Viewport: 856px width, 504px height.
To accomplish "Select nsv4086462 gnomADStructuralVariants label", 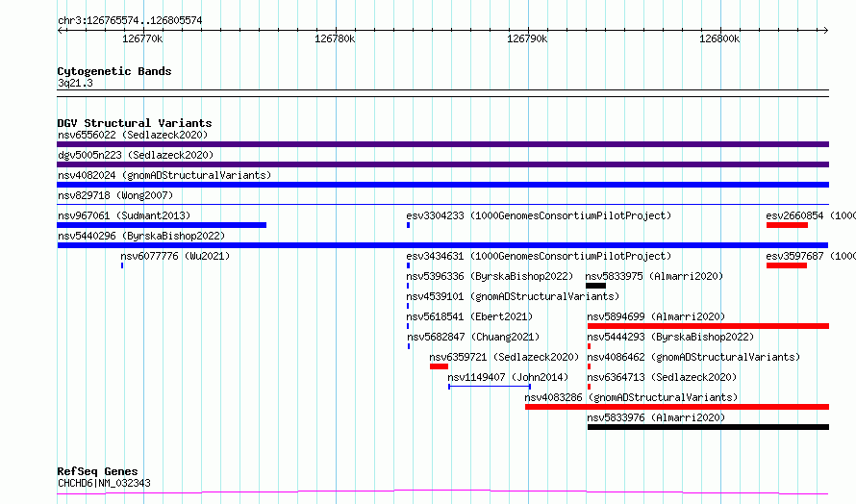I will pos(693,357).
